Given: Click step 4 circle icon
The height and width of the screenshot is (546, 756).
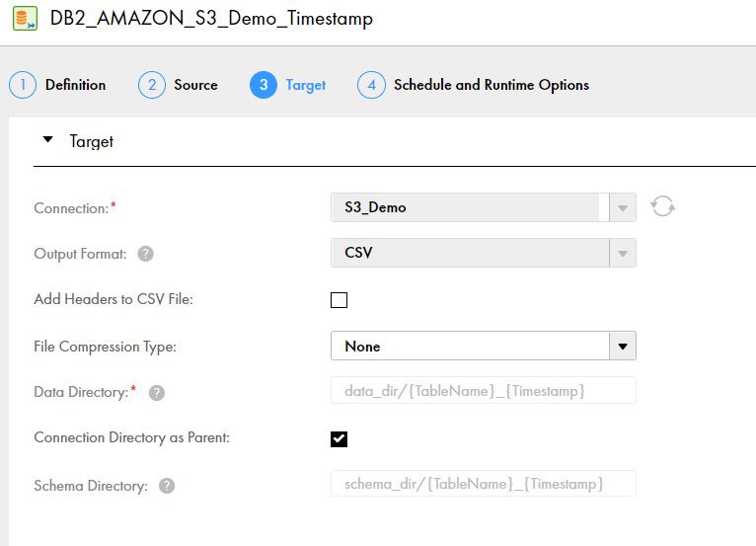Looking at the screenshot, I should point(371,85).
